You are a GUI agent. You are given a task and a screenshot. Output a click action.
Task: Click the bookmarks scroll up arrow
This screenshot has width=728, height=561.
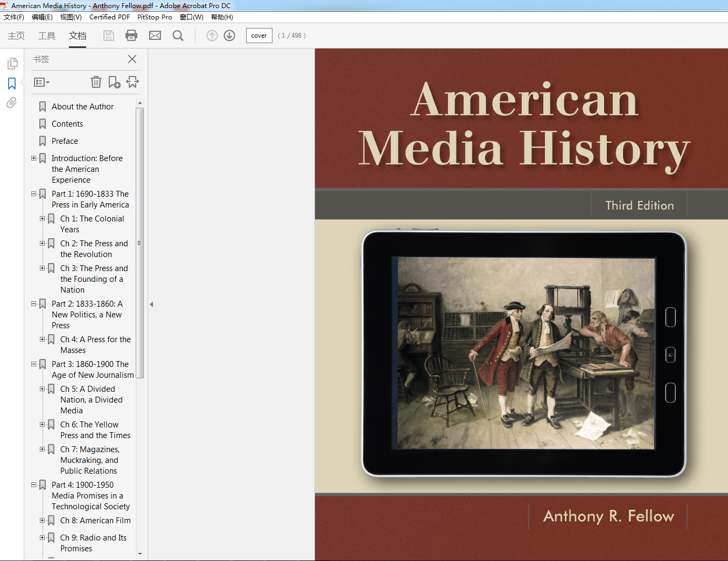tap(140, 103)
